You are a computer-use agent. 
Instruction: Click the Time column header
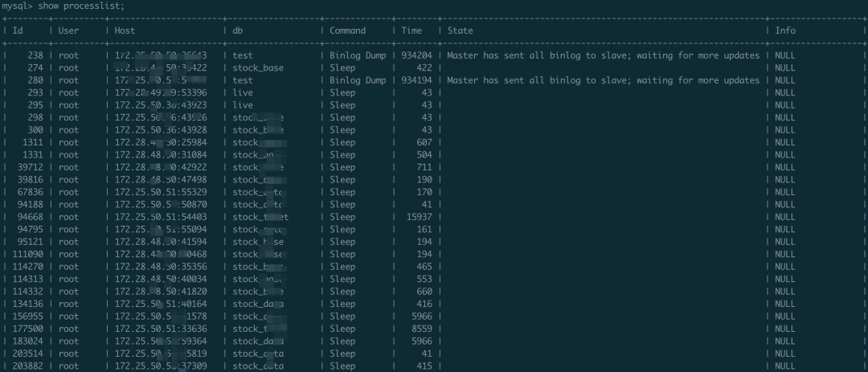(x=411, y=31)
